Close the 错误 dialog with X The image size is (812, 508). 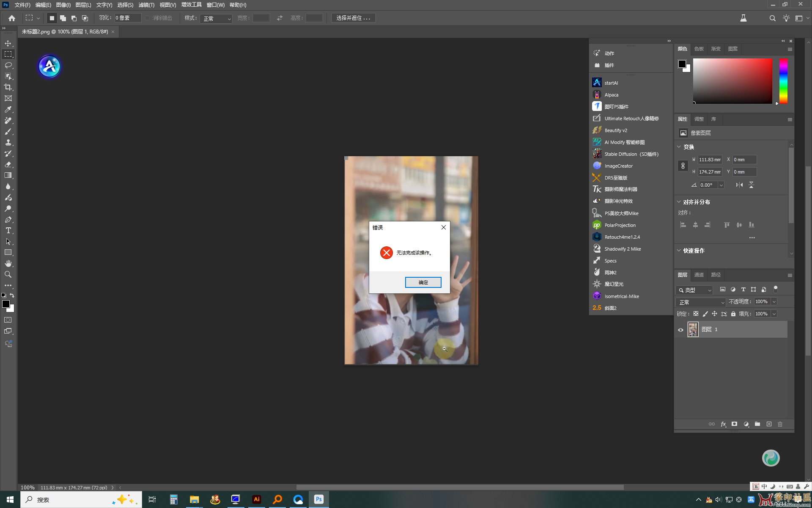tap(444, 227)
